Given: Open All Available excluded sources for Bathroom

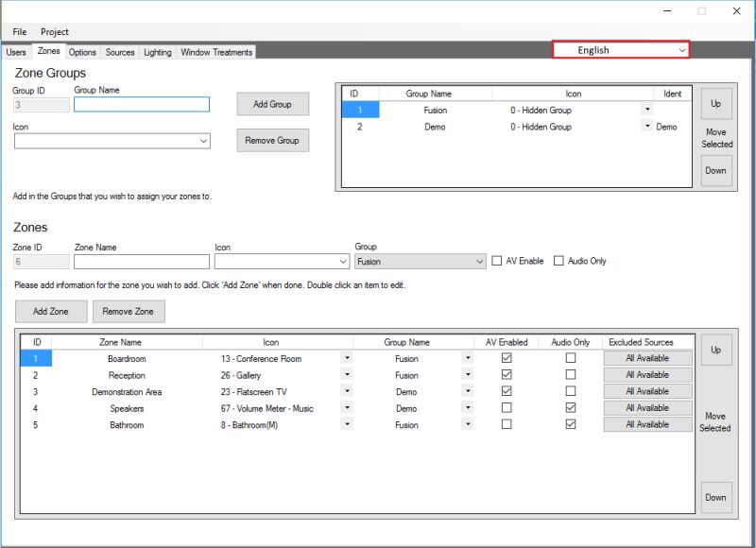Looking at the screenshot, I should pos(647,424).
